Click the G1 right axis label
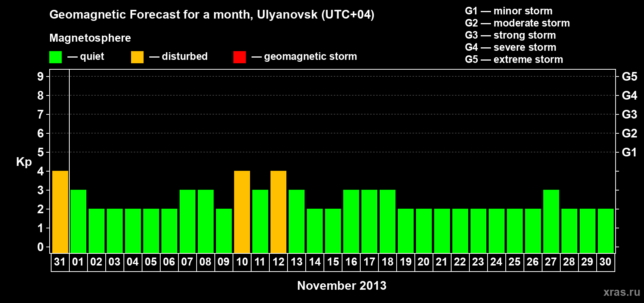Viewport: 644px width, 303px height. pyautogui.click(x=629, y=152)
